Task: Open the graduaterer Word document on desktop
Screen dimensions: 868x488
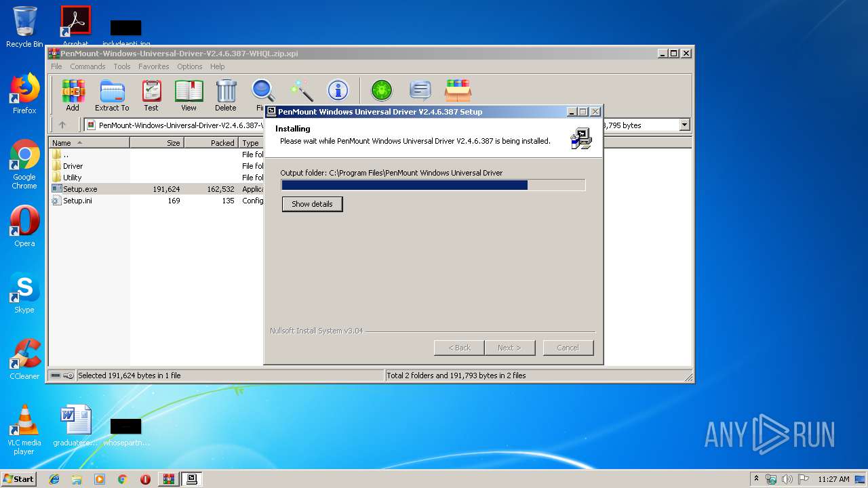Action: click(x=75, y=426)
